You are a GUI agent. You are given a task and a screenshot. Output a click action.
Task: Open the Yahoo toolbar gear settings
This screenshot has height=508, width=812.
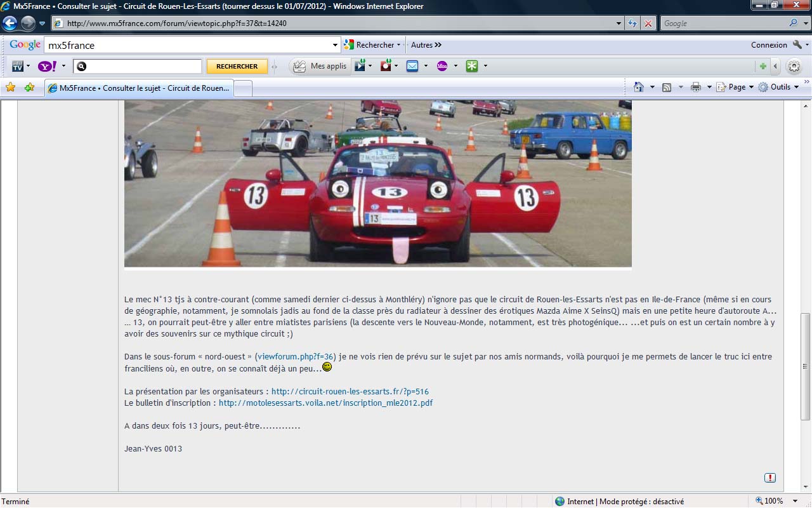click(x=794, y=66)
